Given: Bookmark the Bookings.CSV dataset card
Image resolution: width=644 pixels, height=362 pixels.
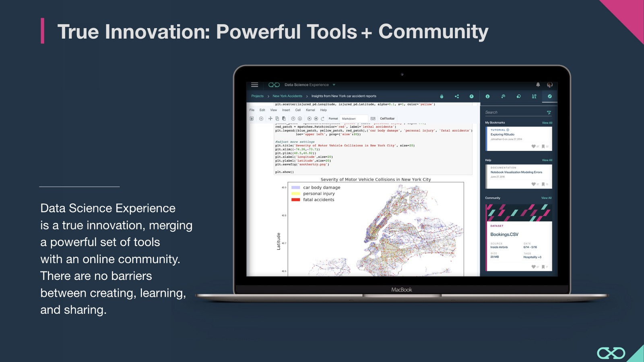Looking at the screenshot, I should (x=543, y=267).
